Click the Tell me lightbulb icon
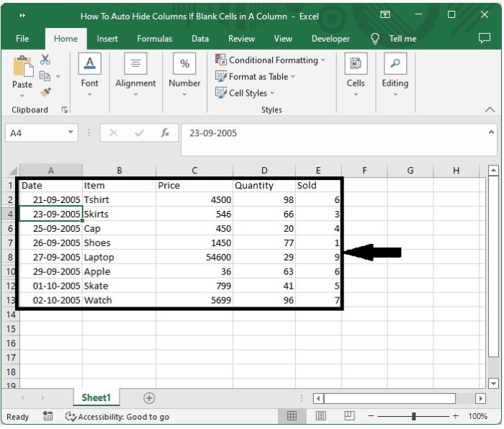This screenshot has height=429, width=504. tap(375, 39)
